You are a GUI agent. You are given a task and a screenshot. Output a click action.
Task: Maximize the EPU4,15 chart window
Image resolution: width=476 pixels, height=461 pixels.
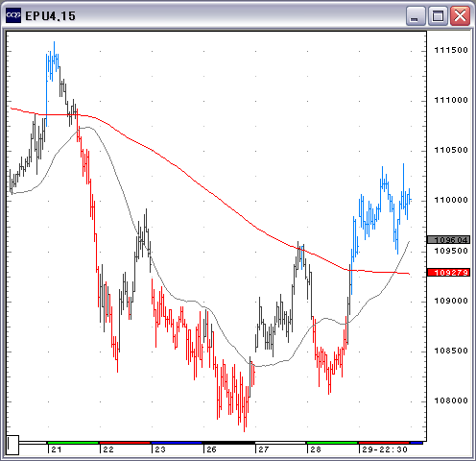[x=438, y=15]
